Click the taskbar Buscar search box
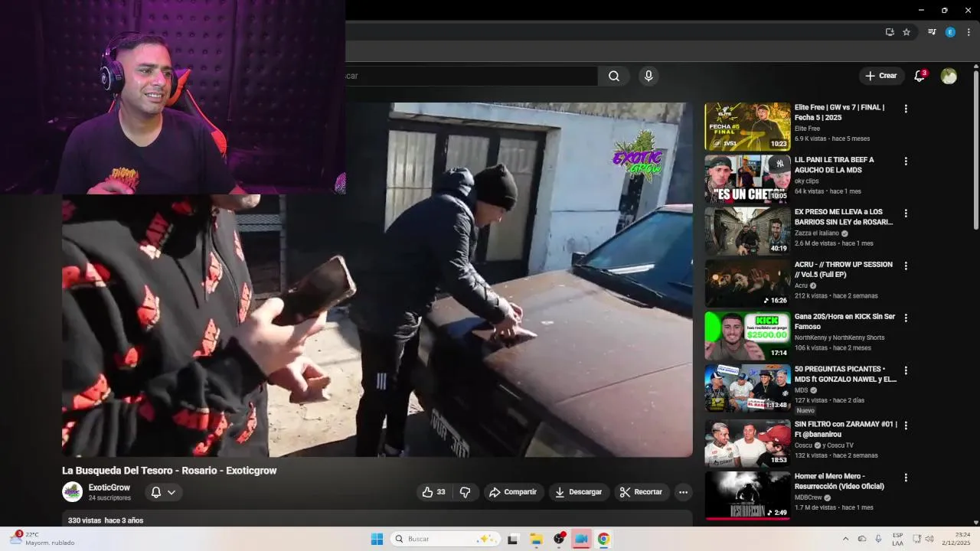The height and width of the screenshot is (551, 980). coord(446,539)
